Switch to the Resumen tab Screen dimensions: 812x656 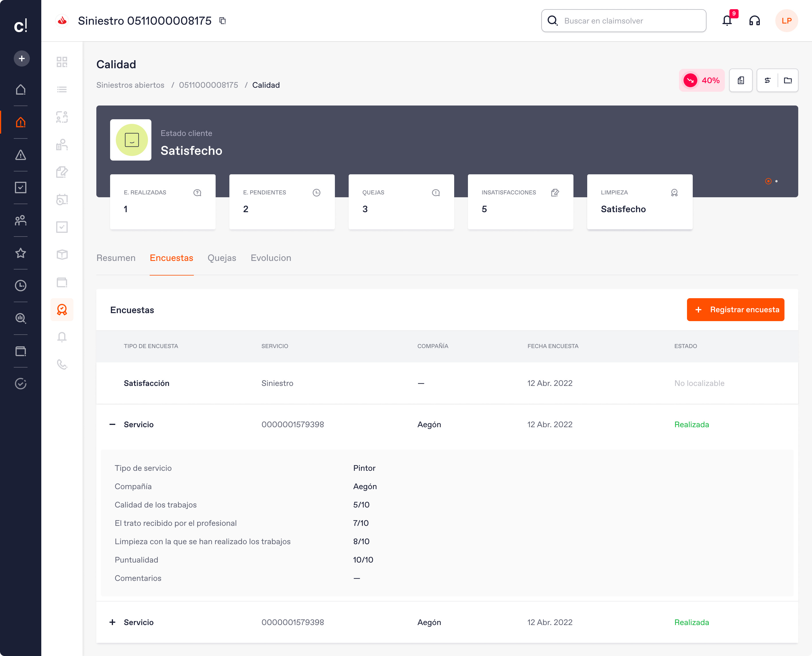(x=116, y=258)
